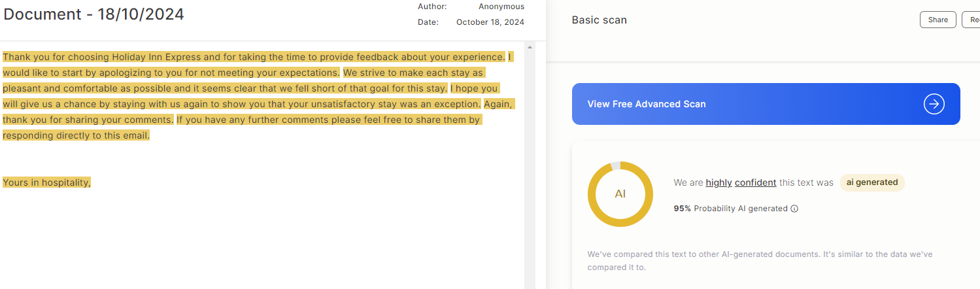This screenshot has width=980, height=289.
Task: Click the underlined word "confident"
Action: 755,183
